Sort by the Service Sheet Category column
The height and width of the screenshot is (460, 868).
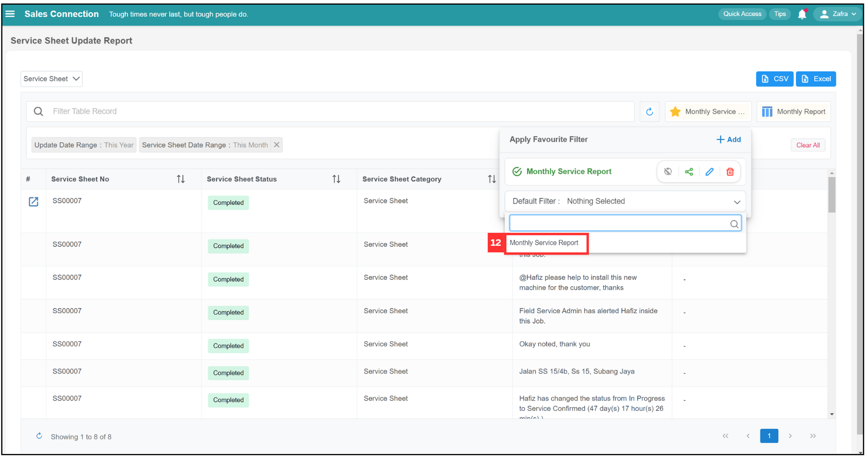pos(492,179)
